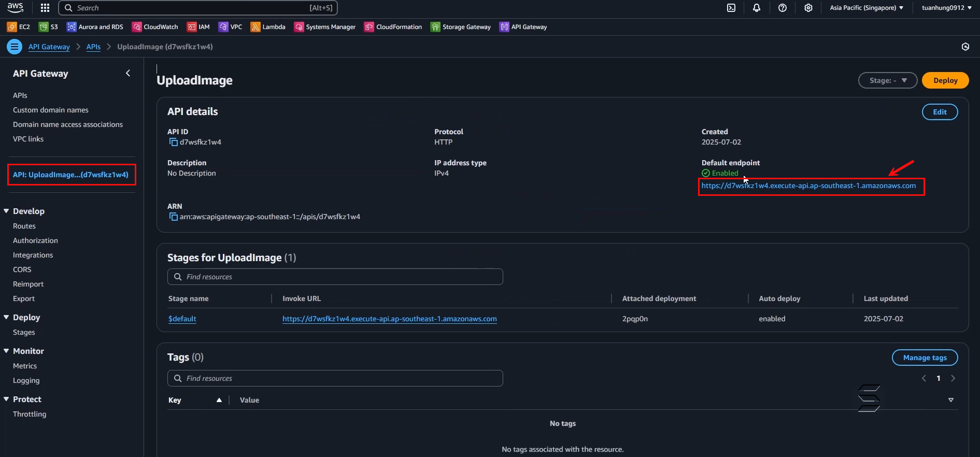This screenshot has width=980, height=457.
Task: Open the VPC shortcut
Action: pos(231,27)
